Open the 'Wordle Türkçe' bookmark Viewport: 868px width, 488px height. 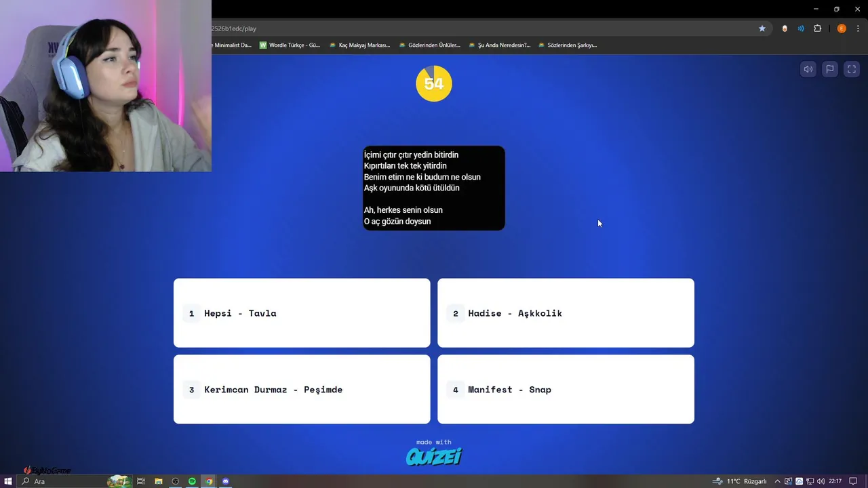[290, 45]
